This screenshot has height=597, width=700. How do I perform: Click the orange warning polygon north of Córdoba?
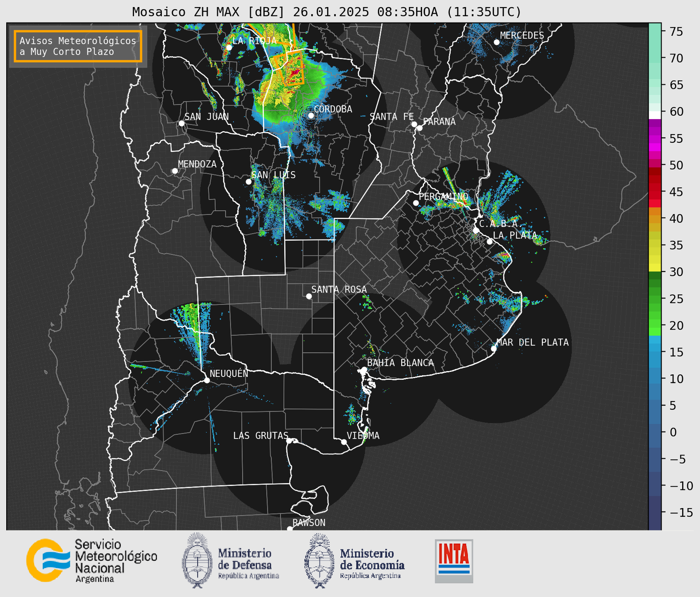point(289,69)
